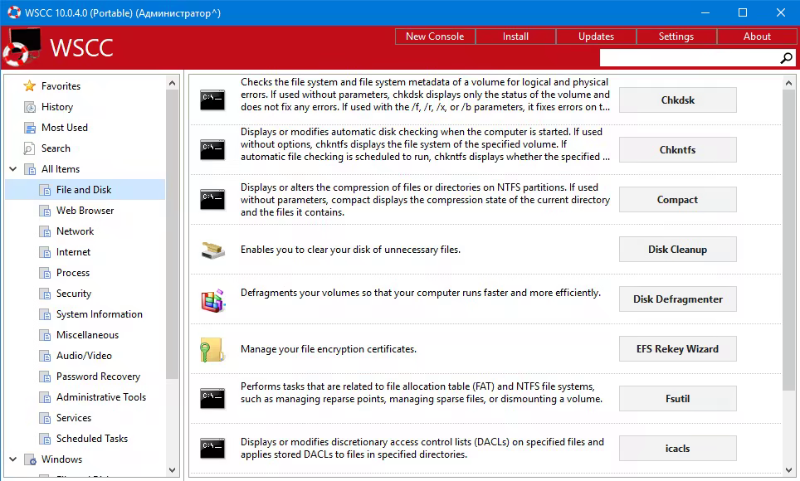Click the Chkdsk command prompt icon
The image size is (800, 481).
[x=212, y=100]
